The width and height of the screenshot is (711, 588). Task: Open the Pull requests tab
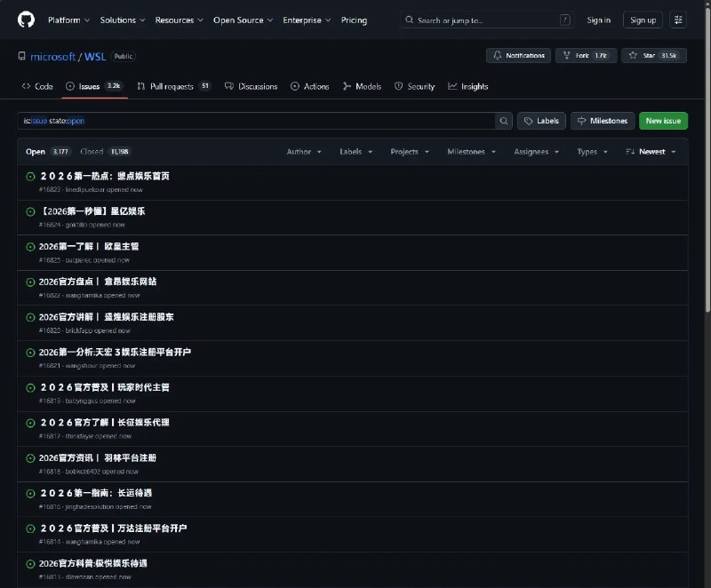point(174,86)
